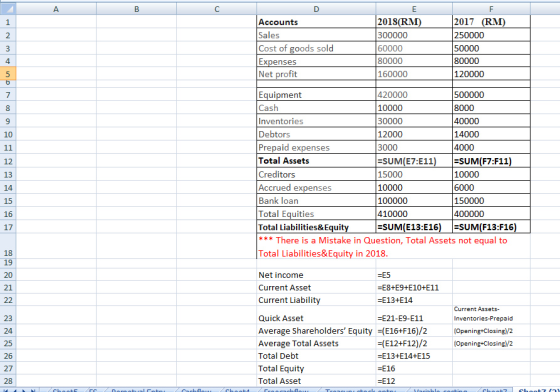This screenshot has height=392, width=560.
Task: Click the '2018(RM)' header cell
Action: (x=414, y=22)
